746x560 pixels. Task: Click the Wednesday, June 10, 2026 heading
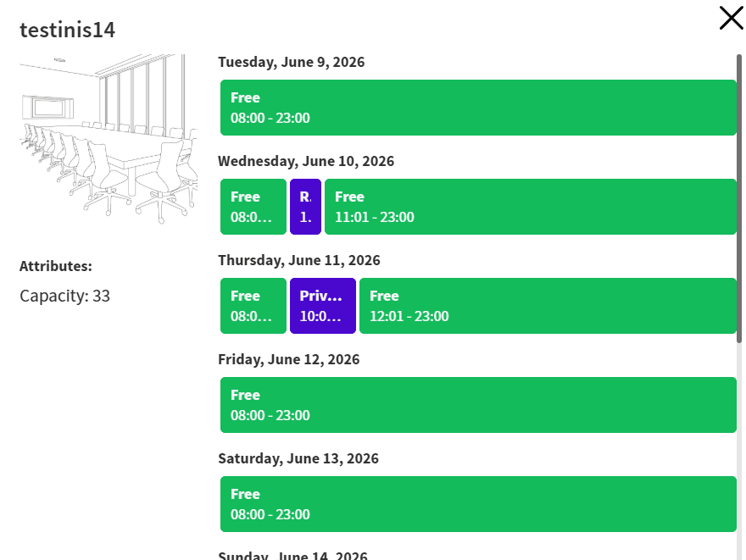pyautogui.click(x=306, y=161)
